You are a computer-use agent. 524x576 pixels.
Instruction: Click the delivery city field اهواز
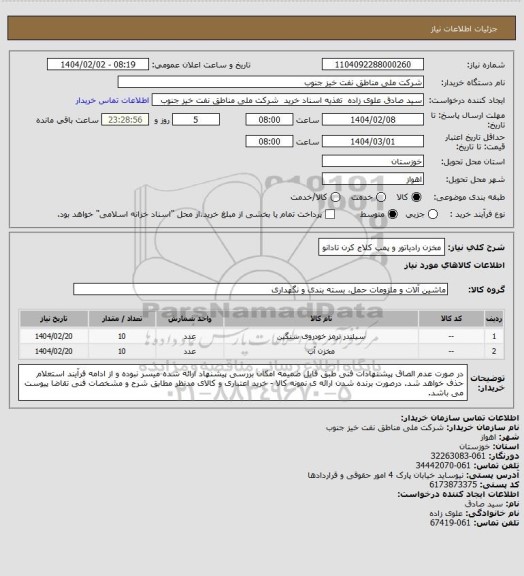(373, 179)
